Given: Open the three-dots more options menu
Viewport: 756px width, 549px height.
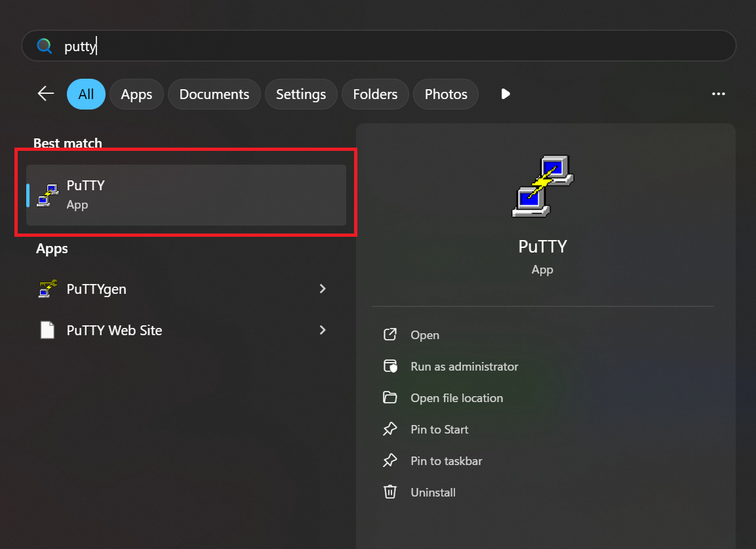Looking at the screenshot, I should (719, 94).
